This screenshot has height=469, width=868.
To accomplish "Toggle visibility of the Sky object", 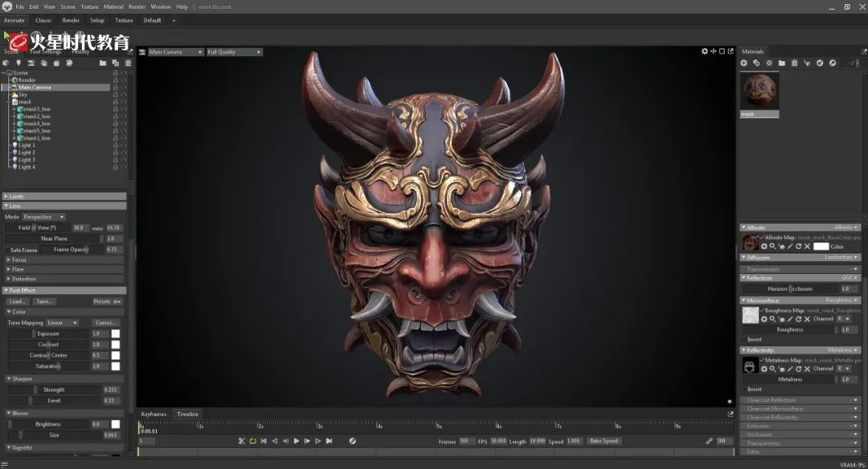I will point(124,95).
